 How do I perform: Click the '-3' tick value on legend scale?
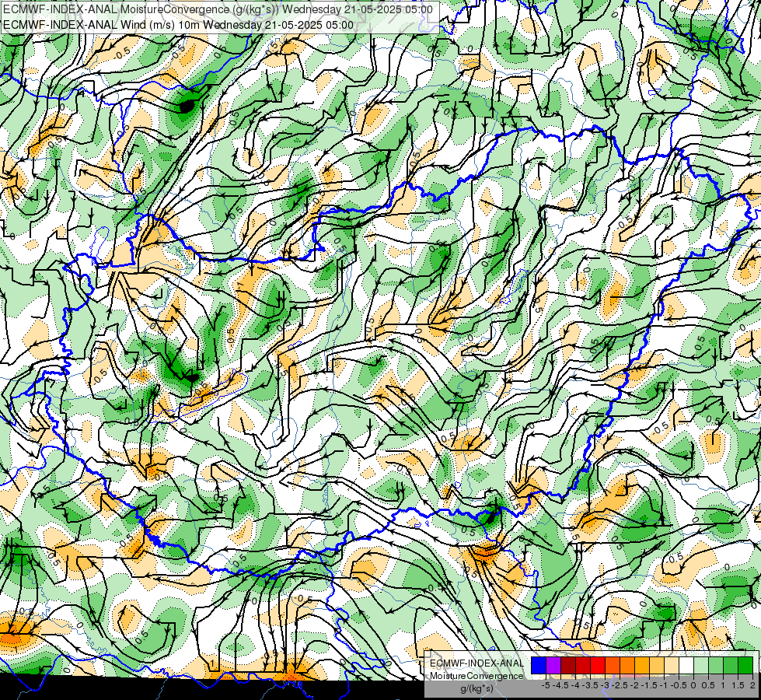[x=606, y=685]
